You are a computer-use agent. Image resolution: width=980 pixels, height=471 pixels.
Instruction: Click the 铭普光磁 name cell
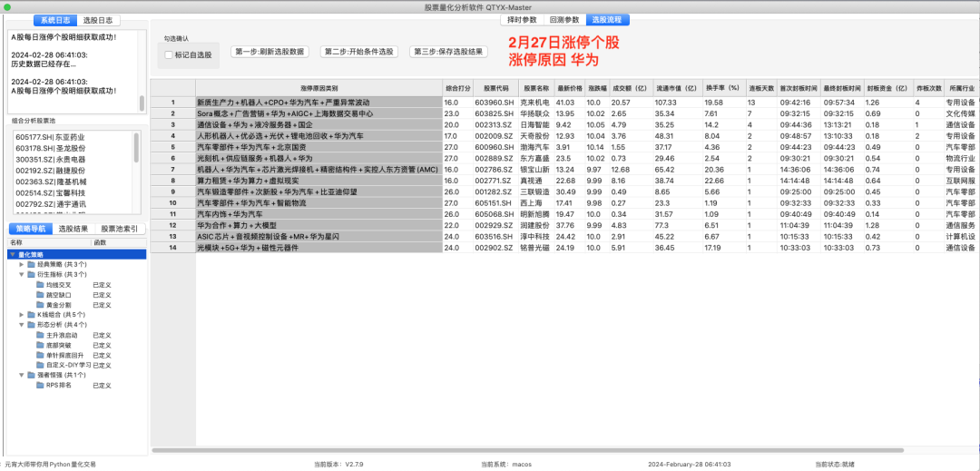[536, 248]
